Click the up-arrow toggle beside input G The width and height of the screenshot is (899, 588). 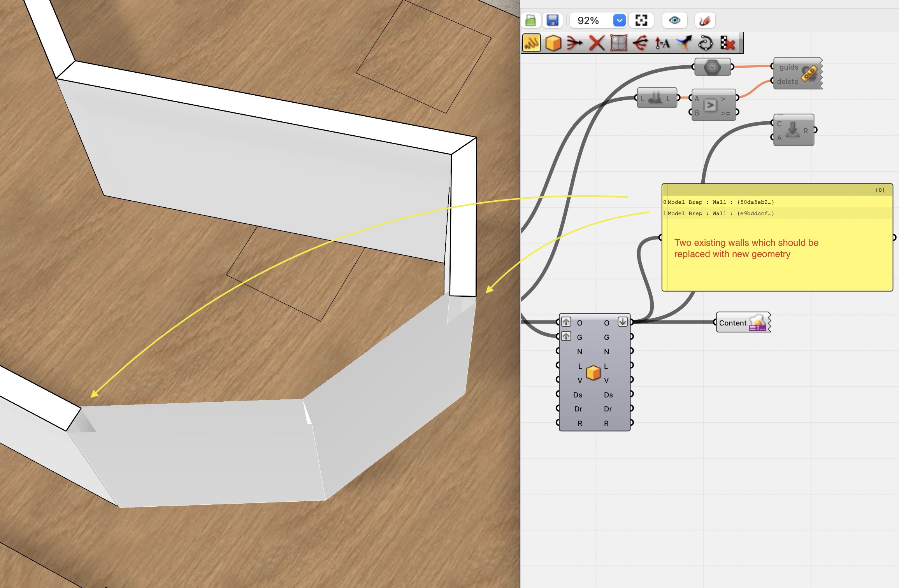(566, 336)
